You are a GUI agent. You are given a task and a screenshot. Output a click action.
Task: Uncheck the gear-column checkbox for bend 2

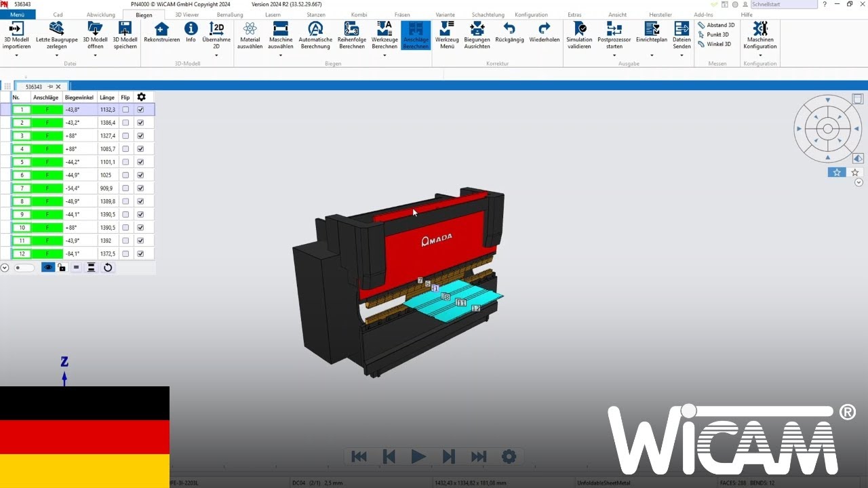(140, 123)
